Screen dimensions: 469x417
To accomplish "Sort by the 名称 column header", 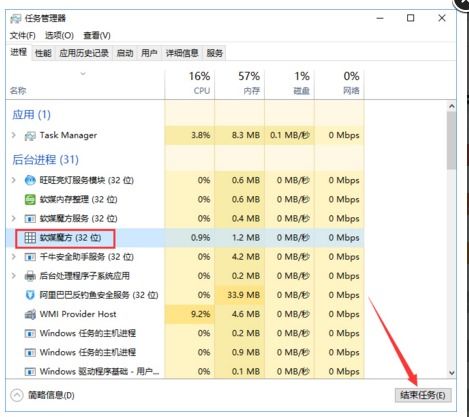I will 85,83.
